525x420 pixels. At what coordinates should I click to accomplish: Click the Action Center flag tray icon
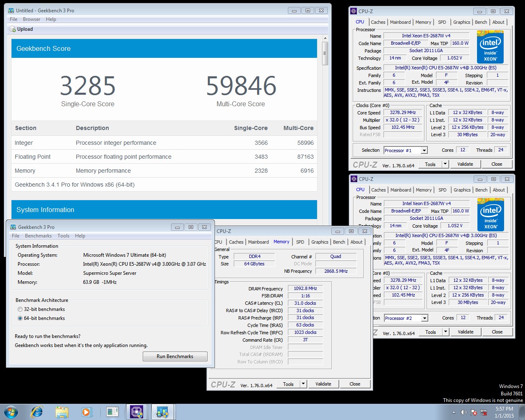tap(474, 412)
